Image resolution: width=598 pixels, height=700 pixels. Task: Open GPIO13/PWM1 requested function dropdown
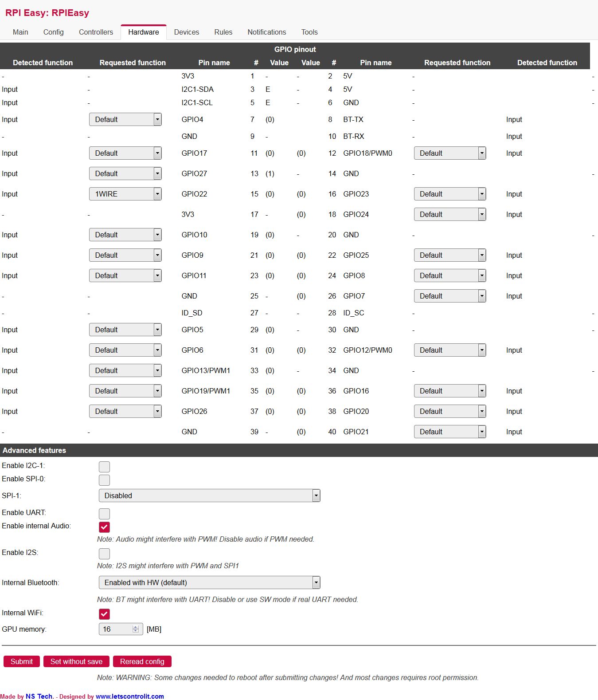(x=125, y=370)
